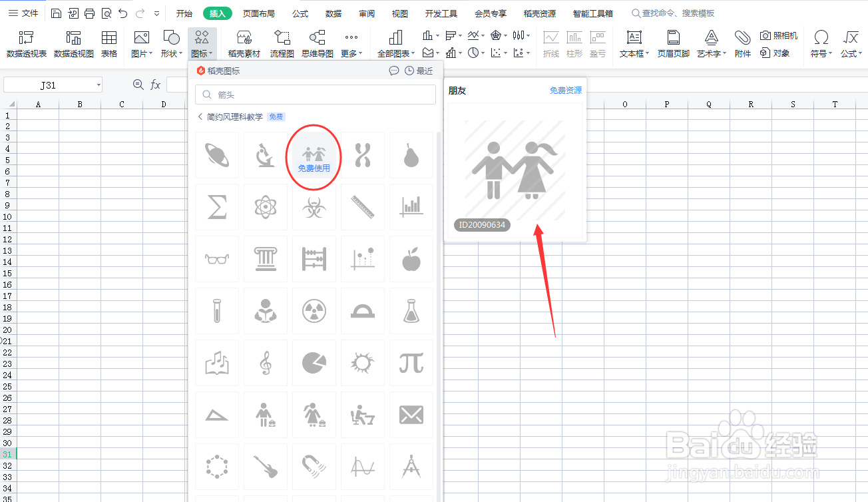868x502 pixels.
Task: Insert the envelope mail icon
Action: pos(411,415)
